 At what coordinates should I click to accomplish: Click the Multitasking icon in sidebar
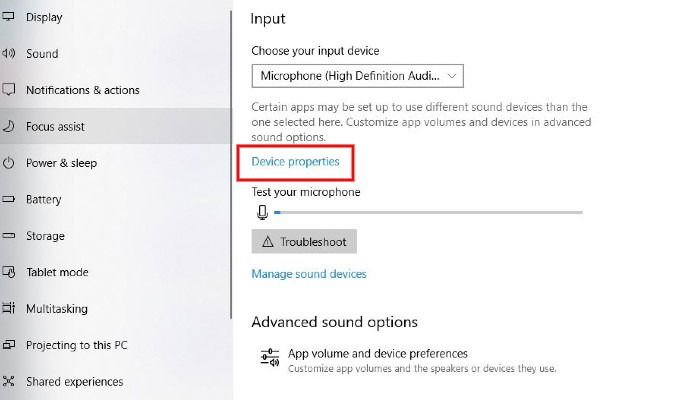click(8, 308)
